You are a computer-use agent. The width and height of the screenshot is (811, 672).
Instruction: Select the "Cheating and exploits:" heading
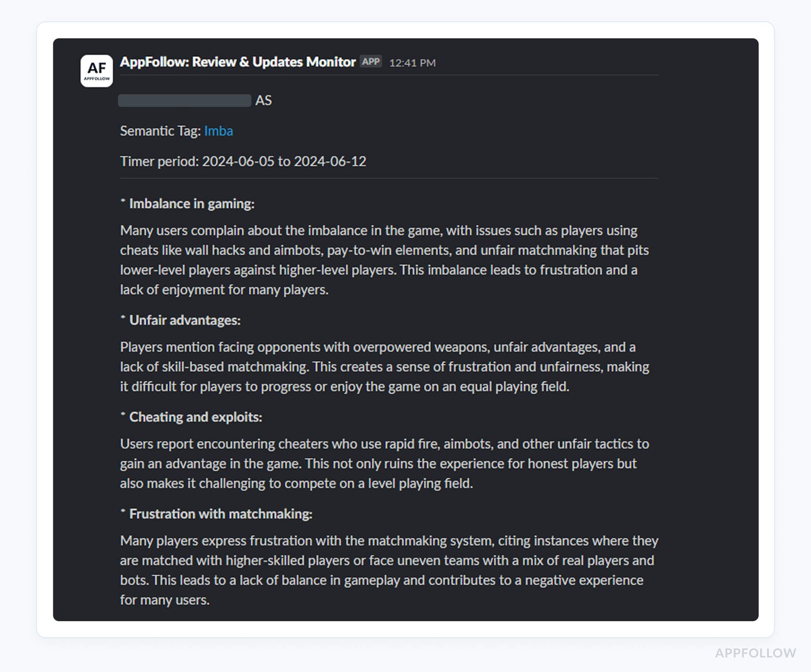click(195, 417)
